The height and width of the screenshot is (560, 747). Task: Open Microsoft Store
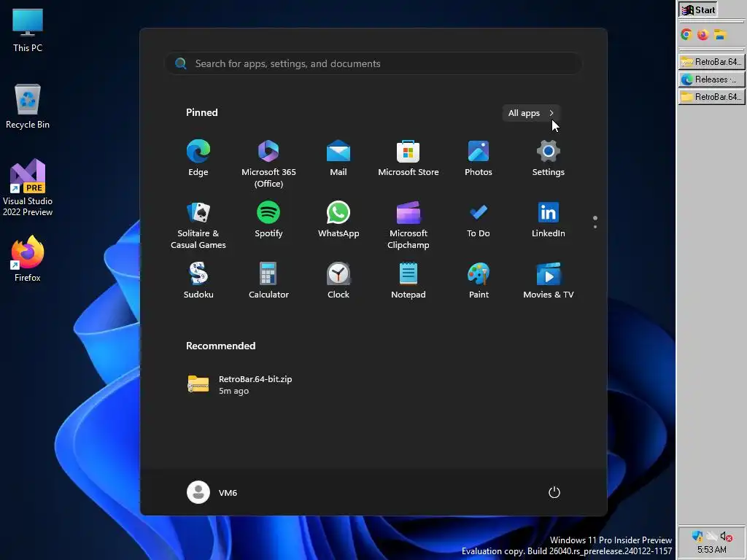409,158
